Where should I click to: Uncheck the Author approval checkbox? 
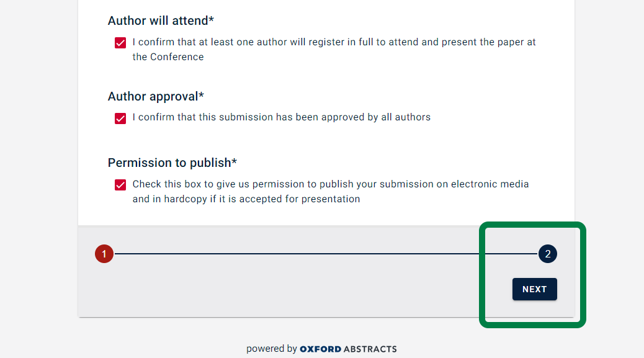(x=120, y=118)
